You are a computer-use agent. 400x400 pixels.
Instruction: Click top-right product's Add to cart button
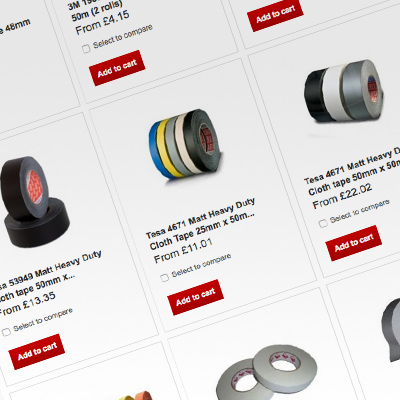tap(275, 15)
